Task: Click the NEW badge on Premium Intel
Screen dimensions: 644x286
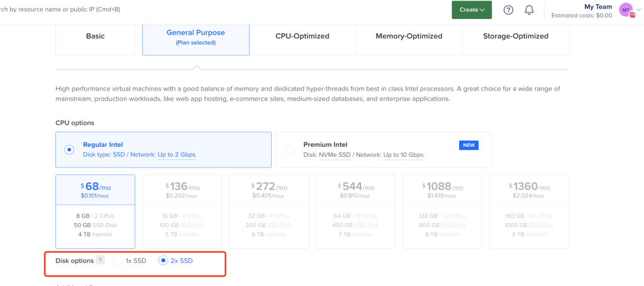Action: click(x=469, y=145)
